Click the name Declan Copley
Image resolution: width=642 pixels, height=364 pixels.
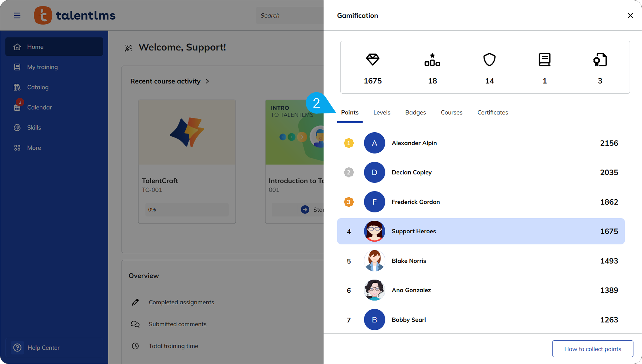(412, 172)
